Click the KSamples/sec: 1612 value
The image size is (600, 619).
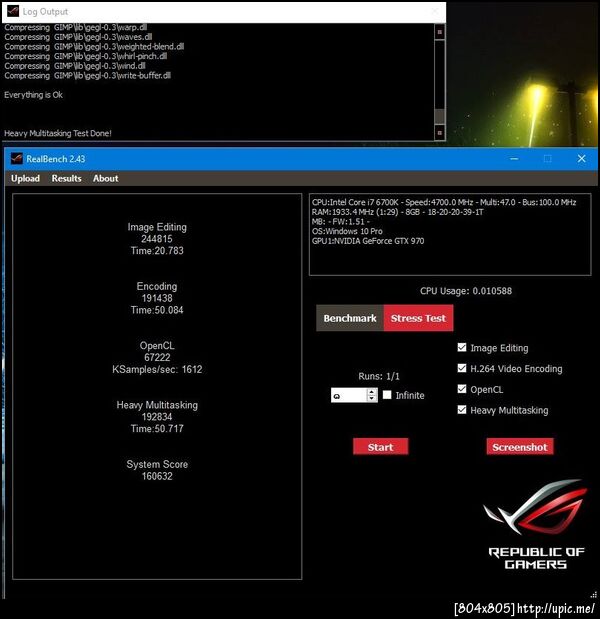click(x=157, y=370)
